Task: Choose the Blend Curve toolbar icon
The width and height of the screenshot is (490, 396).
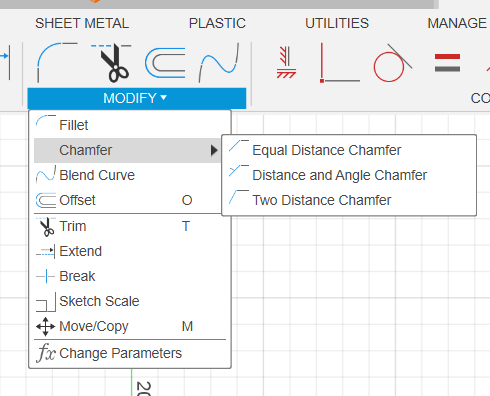Action: tap(219, 62)
